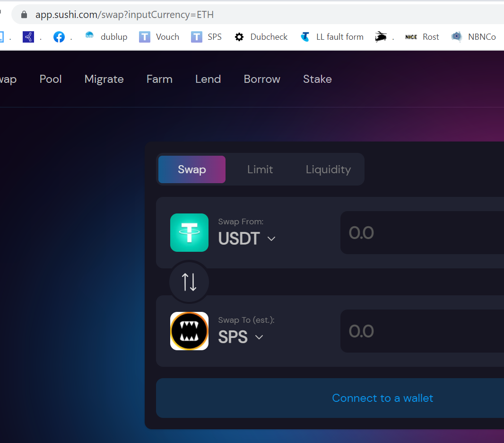Open the Vouch bookmark
Screen dimensions: 504x443
159,37
